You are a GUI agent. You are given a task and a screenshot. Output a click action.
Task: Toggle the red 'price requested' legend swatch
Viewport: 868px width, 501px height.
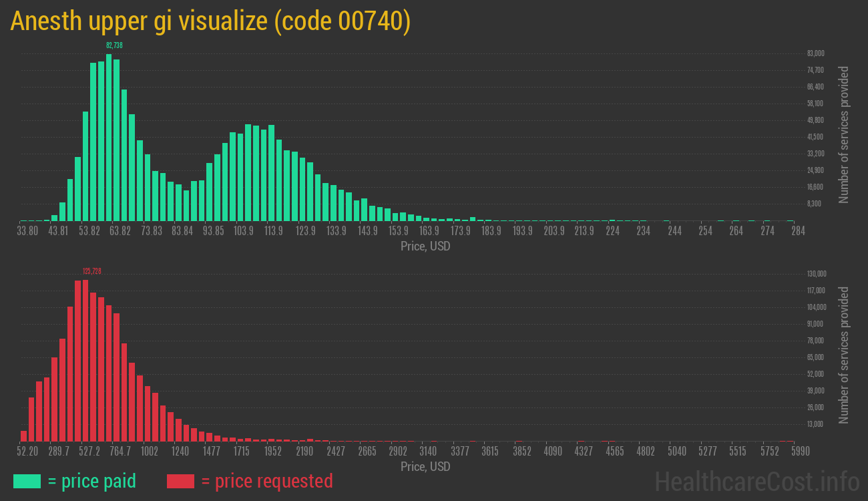(180, 481)
